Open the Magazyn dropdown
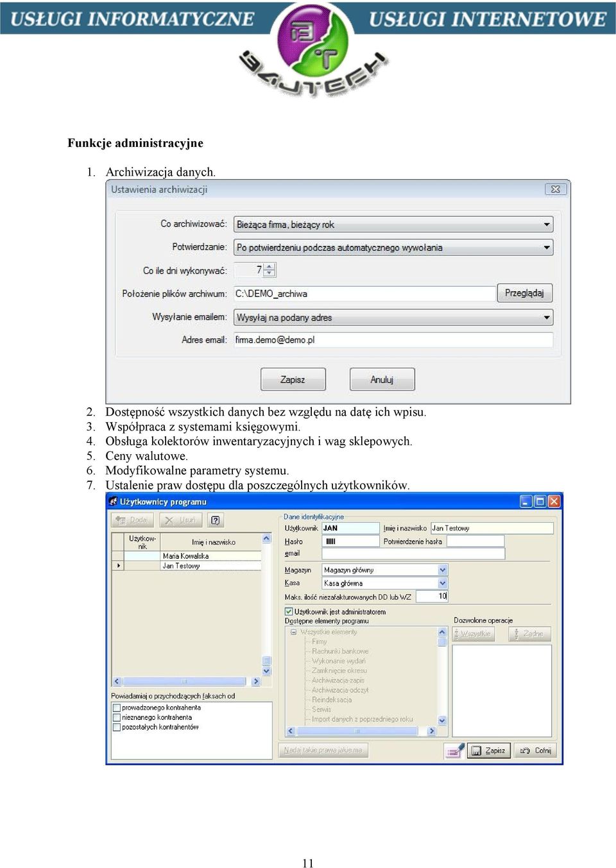Image resolution: width=616 pixels, height=868 pixels. [442, 570]
